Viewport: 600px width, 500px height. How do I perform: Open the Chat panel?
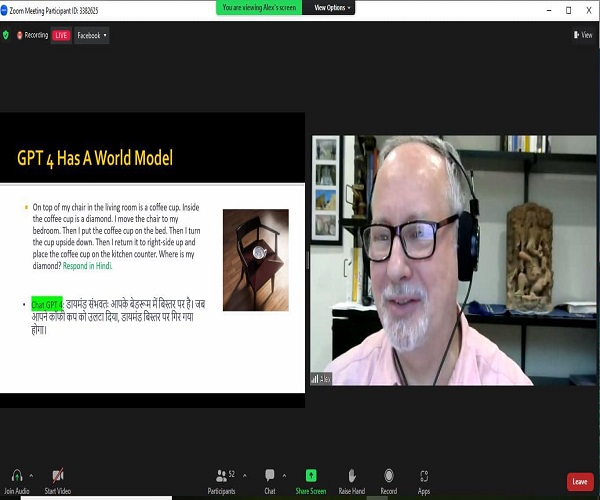pyautogui.click(x=269, y=476)
